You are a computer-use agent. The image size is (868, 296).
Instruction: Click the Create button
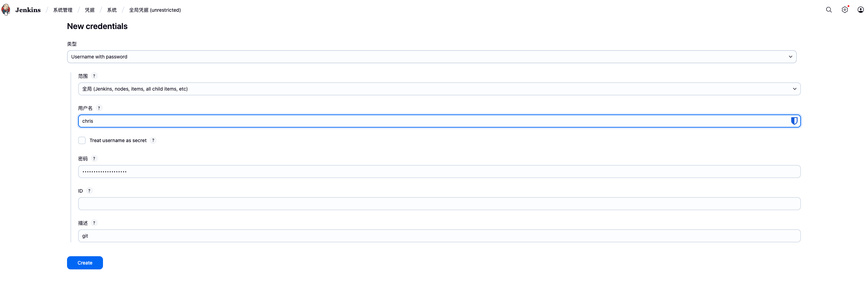[85, 263]
